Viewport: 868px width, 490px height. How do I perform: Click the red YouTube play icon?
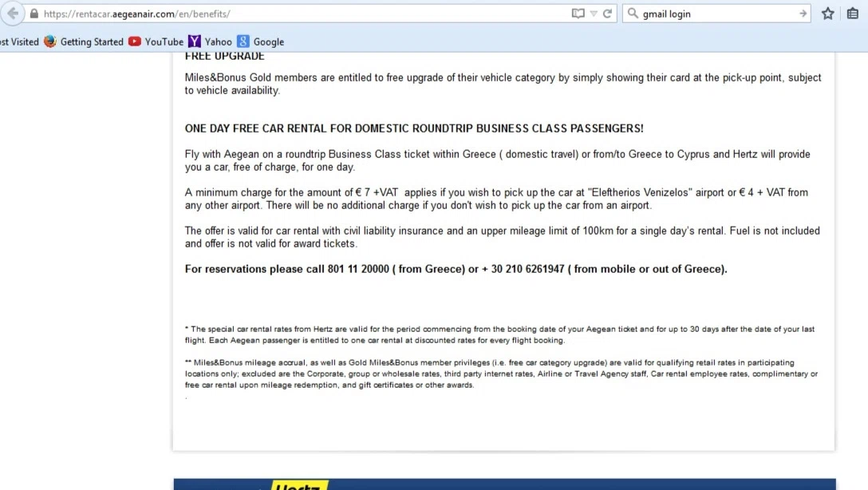[x=135, y=41]
